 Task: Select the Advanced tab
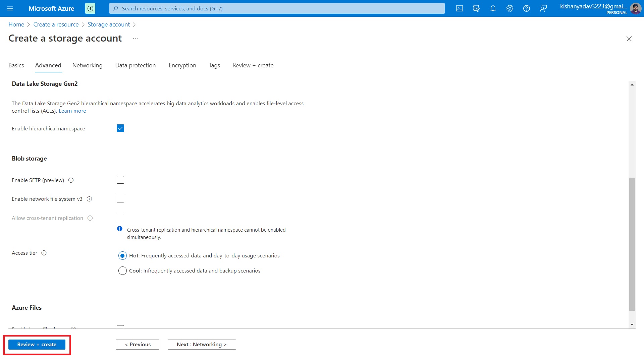tap(48, 65)
